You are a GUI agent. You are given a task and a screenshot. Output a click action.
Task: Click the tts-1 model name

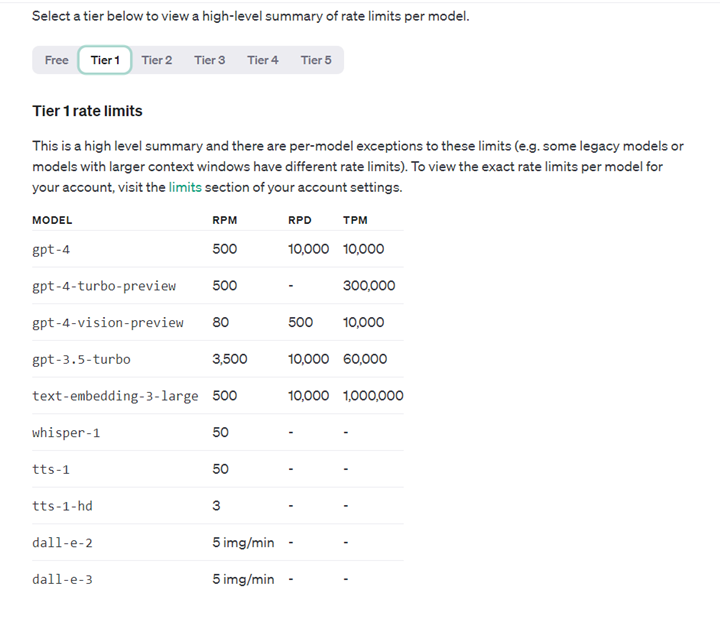51,469
